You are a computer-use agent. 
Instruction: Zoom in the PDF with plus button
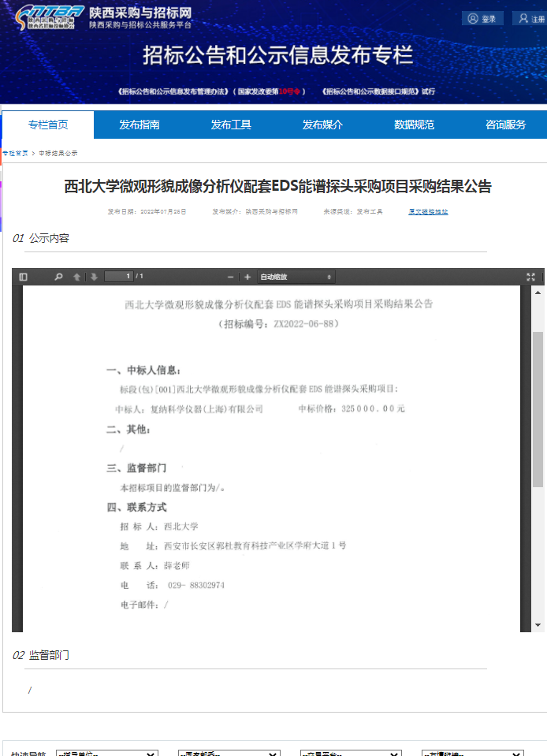247,277
